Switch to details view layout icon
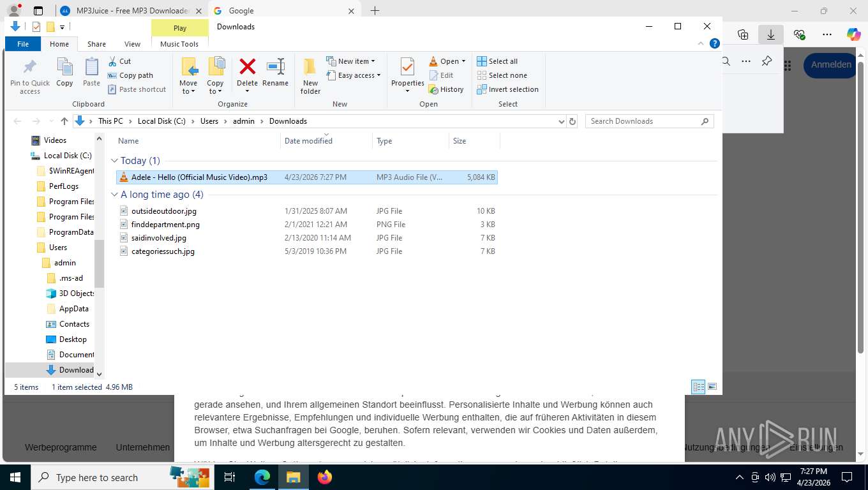This screenshot has height=490, width=868. point(698,387)
